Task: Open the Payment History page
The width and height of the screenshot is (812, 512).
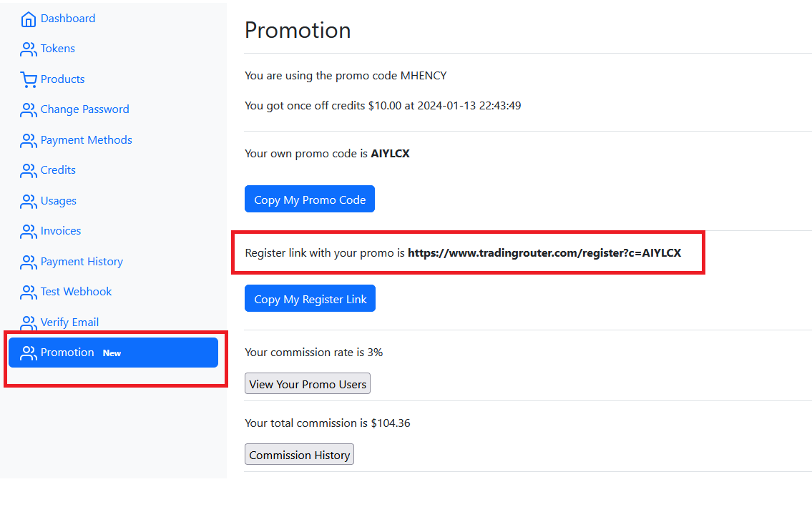Action: tap(82, 262)
